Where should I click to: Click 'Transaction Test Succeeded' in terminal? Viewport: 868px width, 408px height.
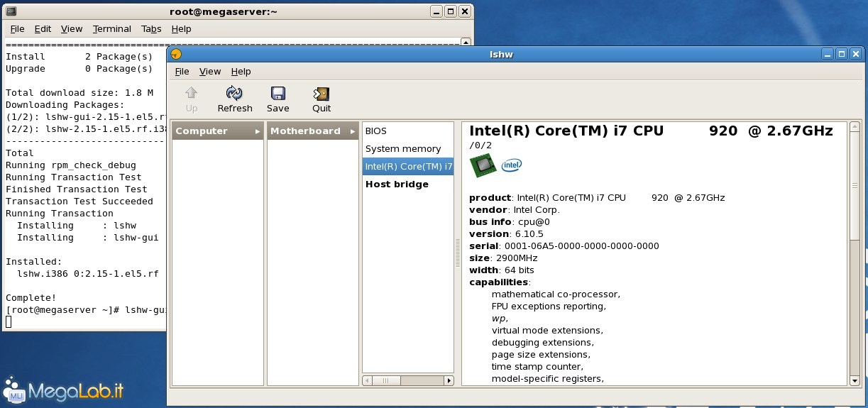tap(79, 202)
